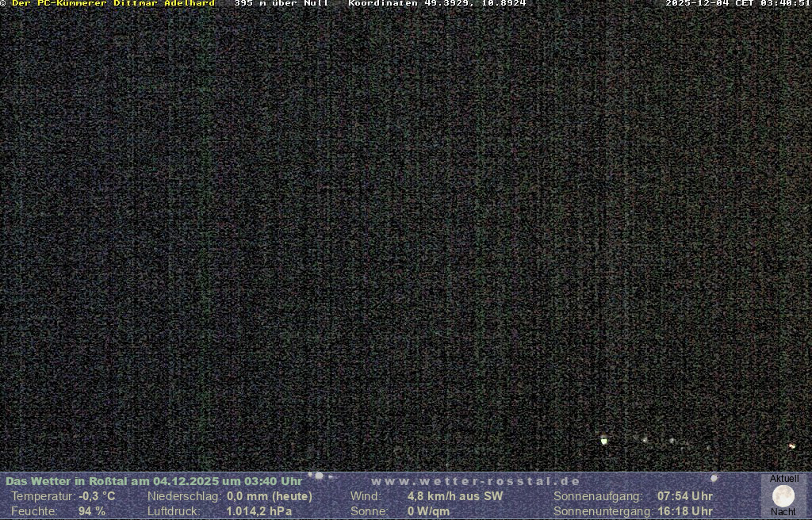Select the temperature value -0,3 °C
812x520 pixels.
(97, 496)
